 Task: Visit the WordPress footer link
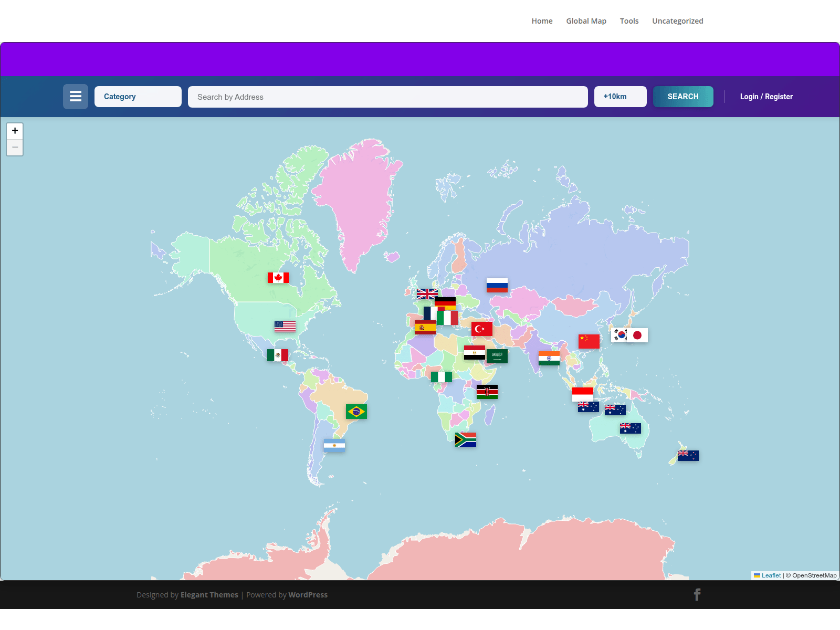point(308,595)
